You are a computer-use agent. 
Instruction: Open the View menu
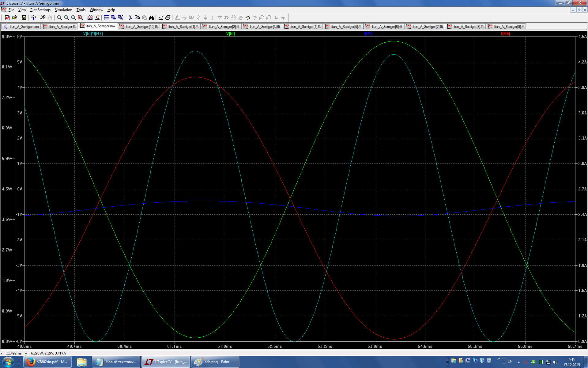[22, 10]
